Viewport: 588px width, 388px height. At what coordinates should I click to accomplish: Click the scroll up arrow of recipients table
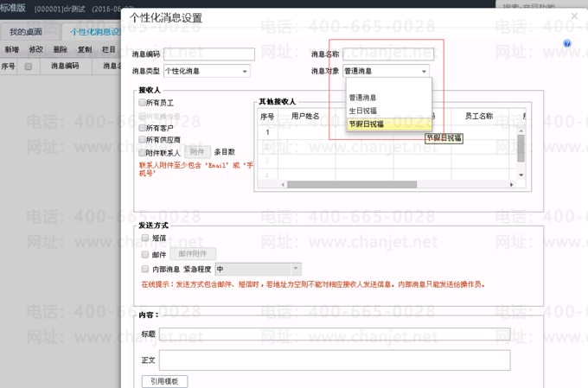point(521,130)
